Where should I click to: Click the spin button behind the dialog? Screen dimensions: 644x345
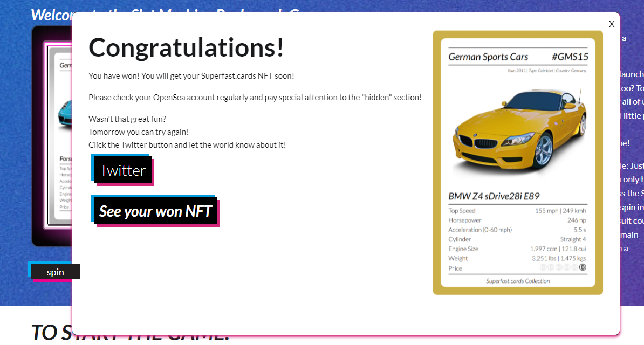pos(55,272)
